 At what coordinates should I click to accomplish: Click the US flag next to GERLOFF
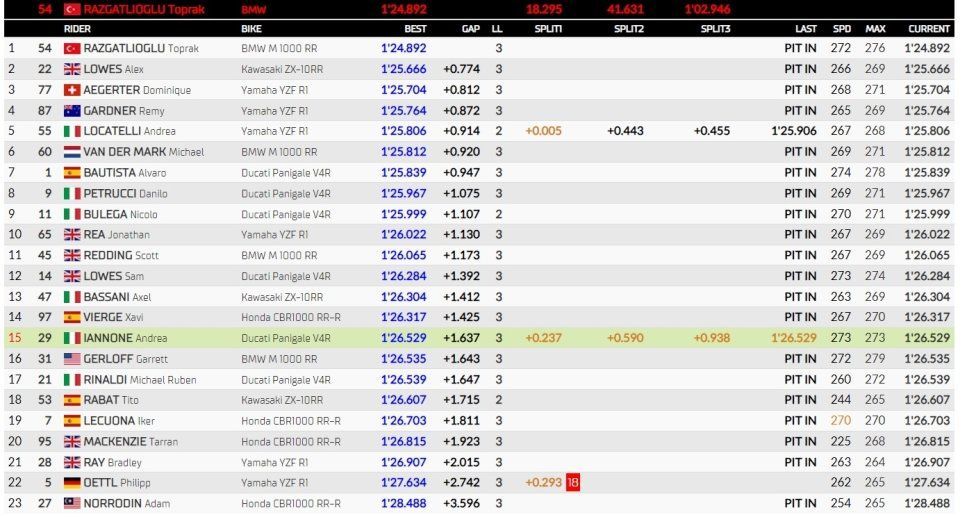72,359
